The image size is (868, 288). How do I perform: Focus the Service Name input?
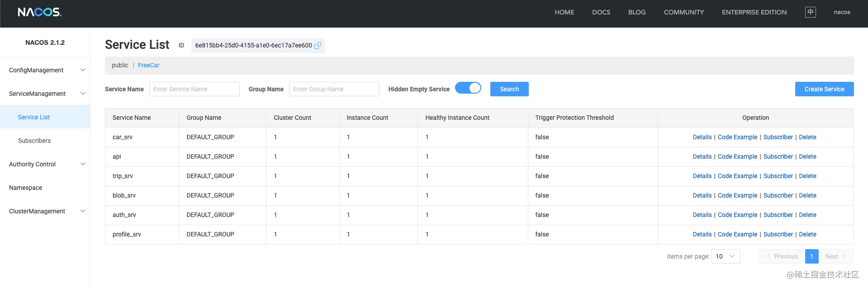[x=194, y=89]
